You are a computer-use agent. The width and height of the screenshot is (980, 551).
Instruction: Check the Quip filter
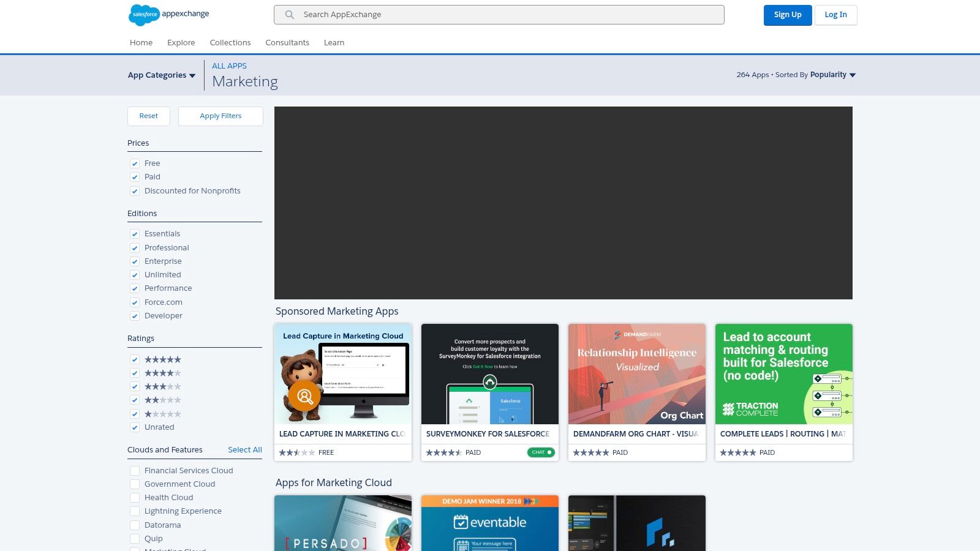[135, 539]
